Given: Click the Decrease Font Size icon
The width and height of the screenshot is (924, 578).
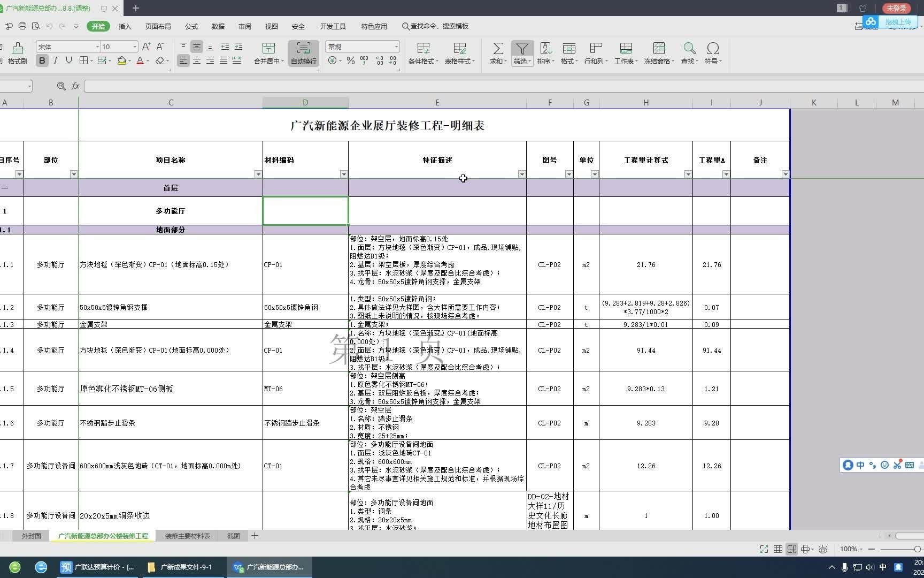Looking at the screenshot, I should tap(160, 47).
